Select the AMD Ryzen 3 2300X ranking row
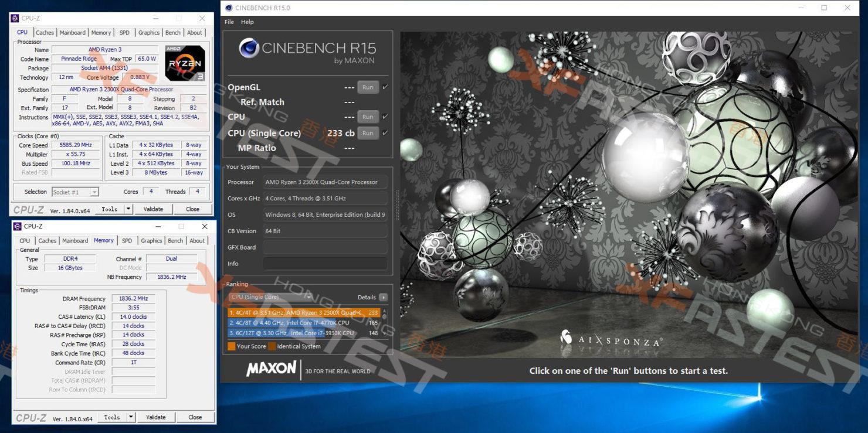This screenshot has width=868, height=433. (x=304, y=312)
